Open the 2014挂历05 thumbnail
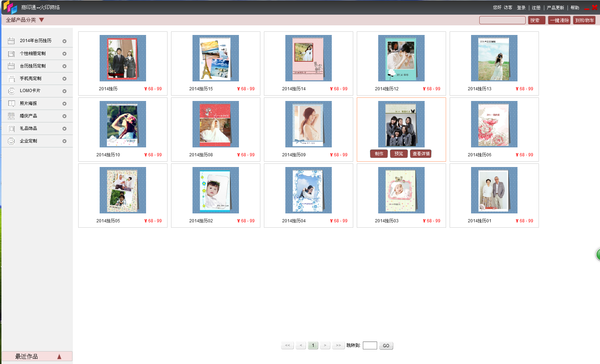Viewport: 600px width, 364px height. [123, 190]
